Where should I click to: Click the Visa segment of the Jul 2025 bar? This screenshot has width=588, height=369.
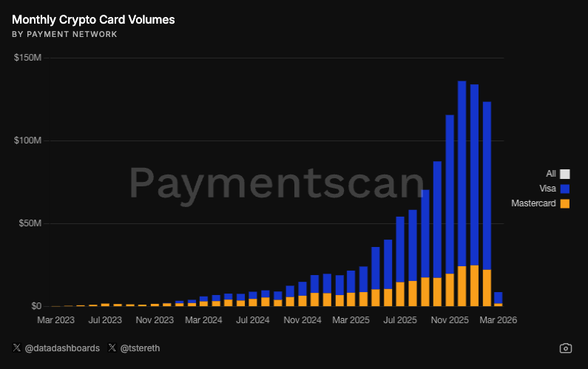pos(400,249)
